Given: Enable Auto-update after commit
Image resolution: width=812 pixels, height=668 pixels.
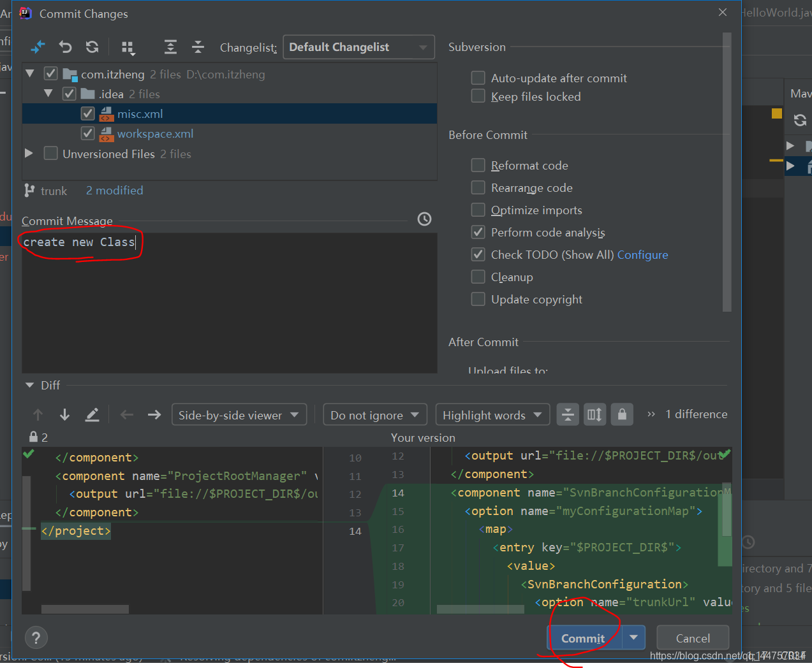Looking at the screenshot, I should tap(478, 78).
